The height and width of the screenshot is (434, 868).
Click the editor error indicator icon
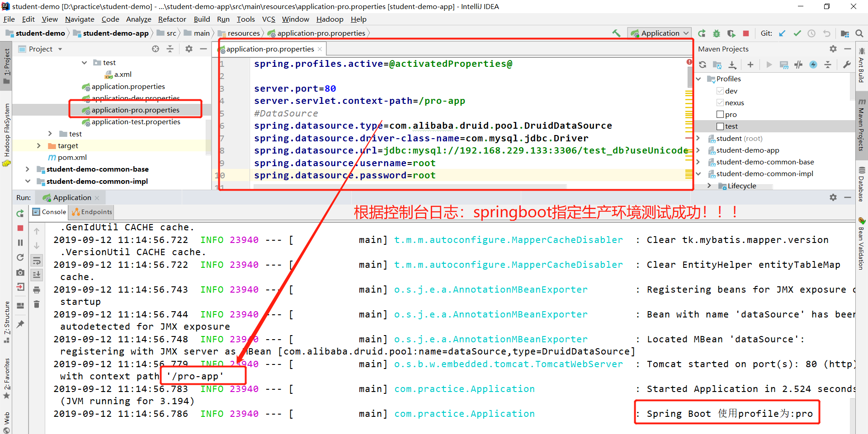[x=689, y=62]
